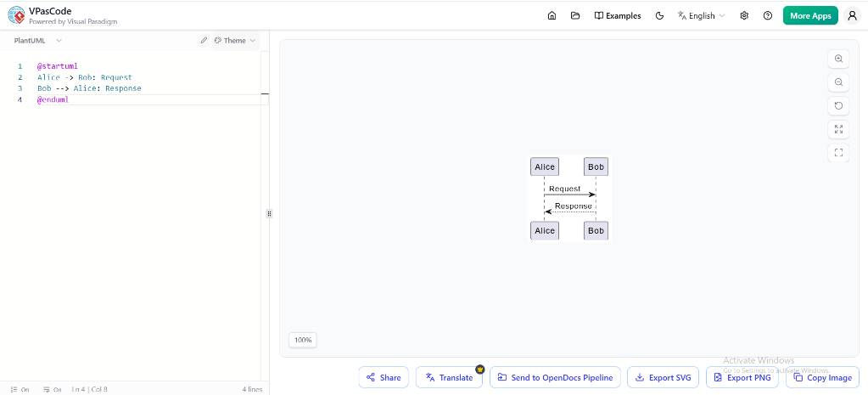This screenshot has height=395, width=868.
Task: Click the pencil edit icon
Action: 204,41
